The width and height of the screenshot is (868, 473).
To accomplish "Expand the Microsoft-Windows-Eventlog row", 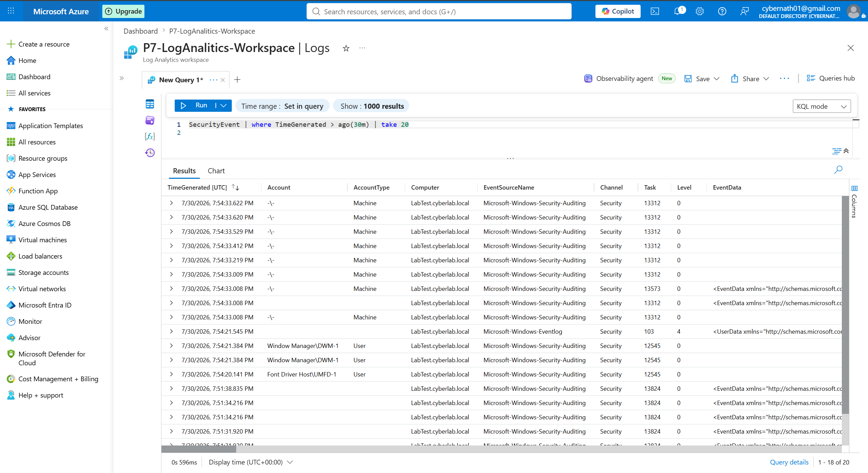I will pos(171,332).
